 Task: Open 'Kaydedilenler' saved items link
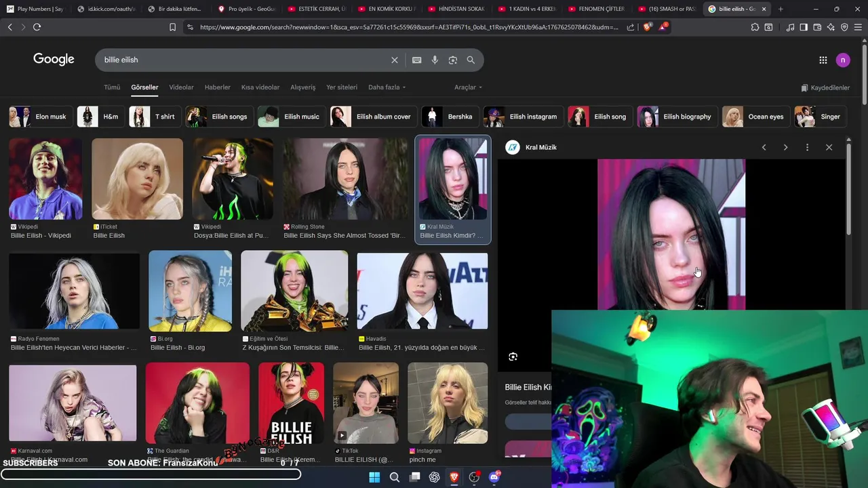point(825,87)
